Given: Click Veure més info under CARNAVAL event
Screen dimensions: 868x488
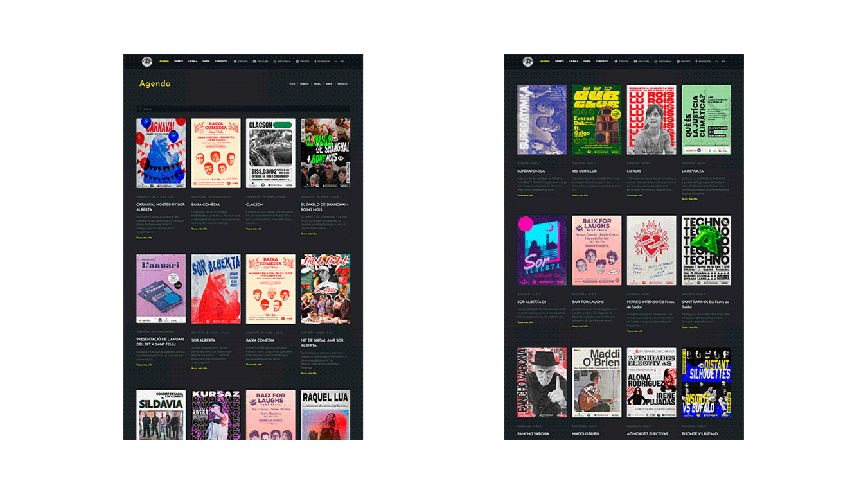Looking at the screenshot, I should click(145, 238).
